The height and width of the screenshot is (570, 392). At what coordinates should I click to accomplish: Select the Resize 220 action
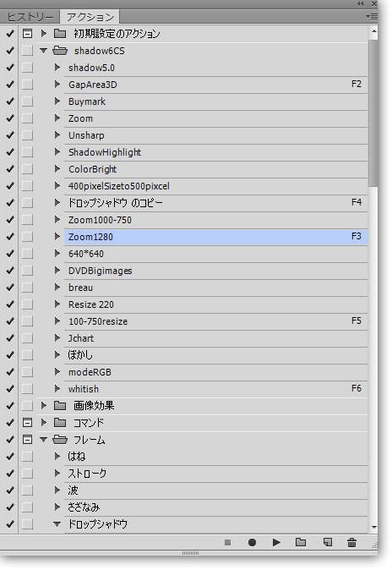[x=215, y=304]
